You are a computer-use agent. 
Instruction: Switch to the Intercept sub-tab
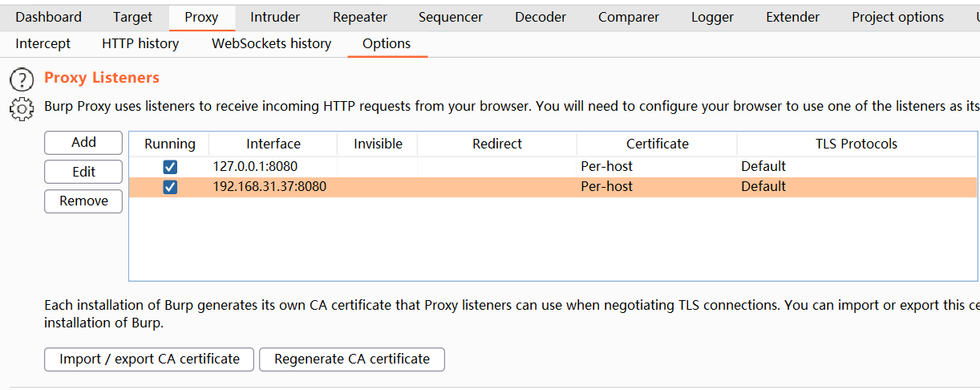coord(43,44)
